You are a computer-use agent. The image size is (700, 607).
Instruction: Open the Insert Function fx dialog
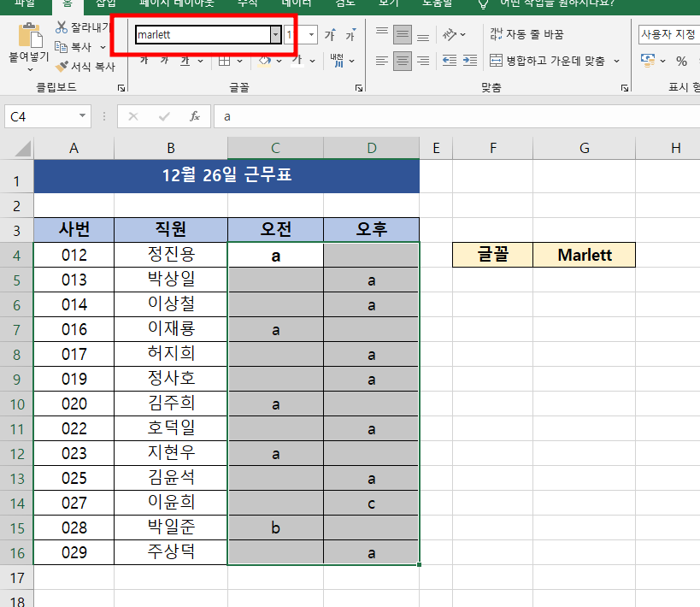[195, 116]
